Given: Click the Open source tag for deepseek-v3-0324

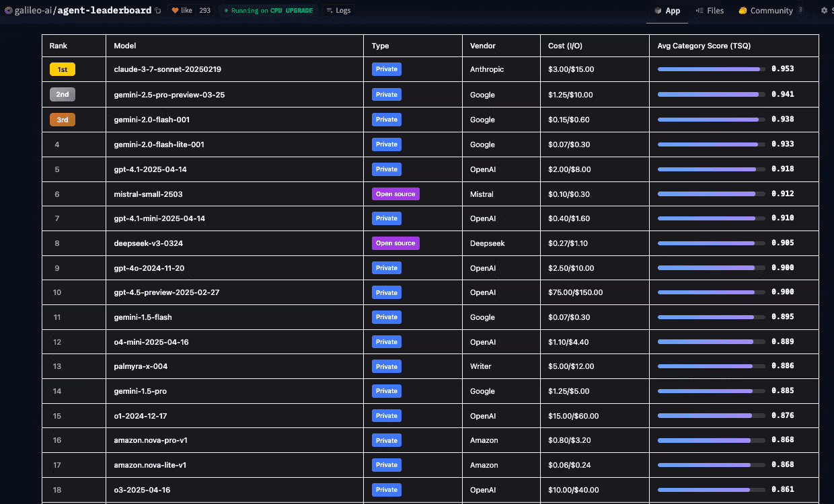Looking at the screenshot, I should click(x=395, y=243).
